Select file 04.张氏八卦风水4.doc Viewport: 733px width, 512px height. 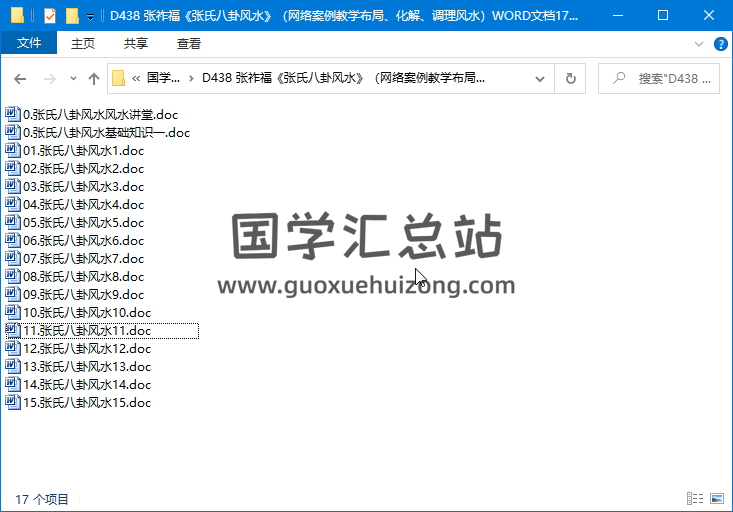75,204
